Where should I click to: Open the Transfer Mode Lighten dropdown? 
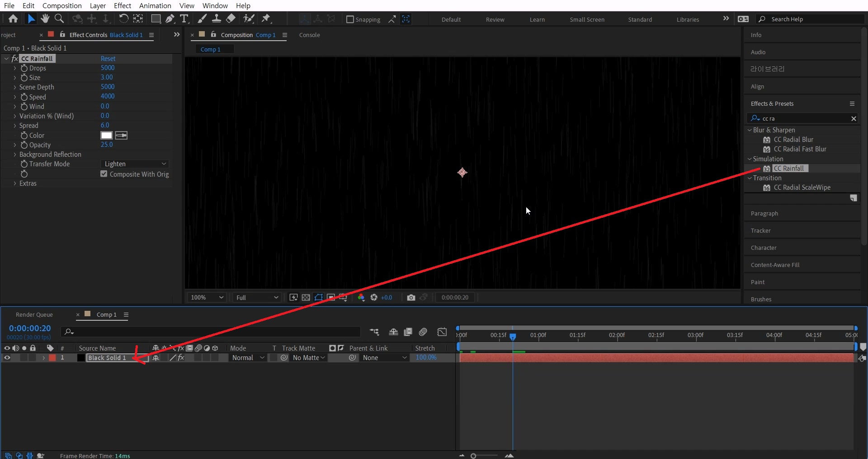coord(135,164)
